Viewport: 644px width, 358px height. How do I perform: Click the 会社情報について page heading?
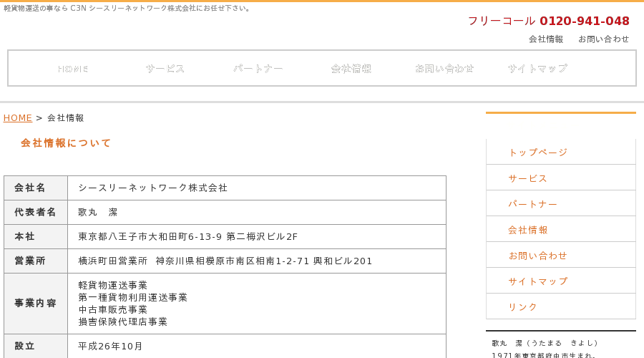tap(66, 143)
